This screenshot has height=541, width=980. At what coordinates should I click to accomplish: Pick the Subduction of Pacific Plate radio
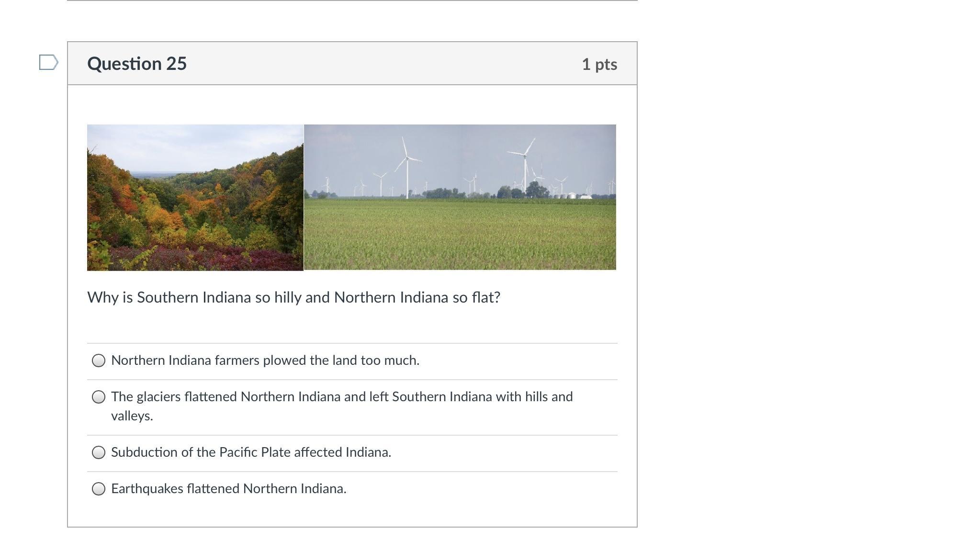click(x=99, y=452)
